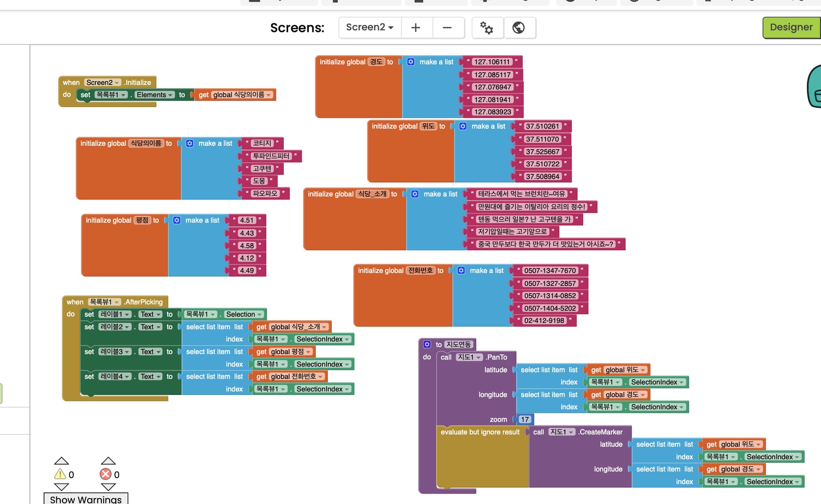This screenshot has width=821, height=504.
Task: Open mutator gear on 경도 make a list
Action: click(x=411, y=62)
